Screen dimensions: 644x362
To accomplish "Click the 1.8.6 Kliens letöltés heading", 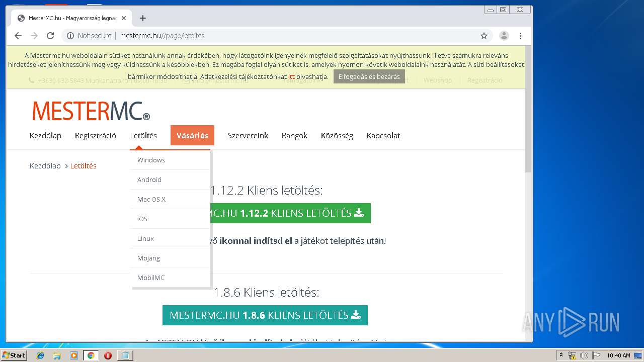I will (x=266, y=293).
